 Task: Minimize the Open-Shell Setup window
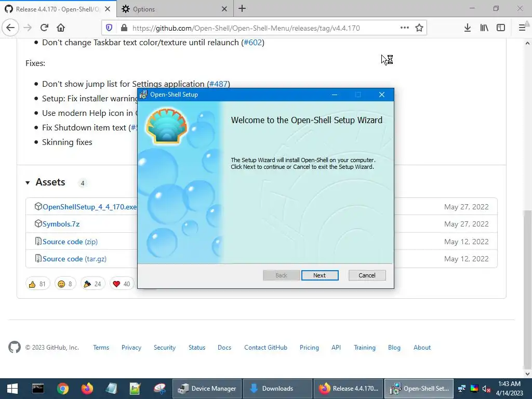pos(335,95)
